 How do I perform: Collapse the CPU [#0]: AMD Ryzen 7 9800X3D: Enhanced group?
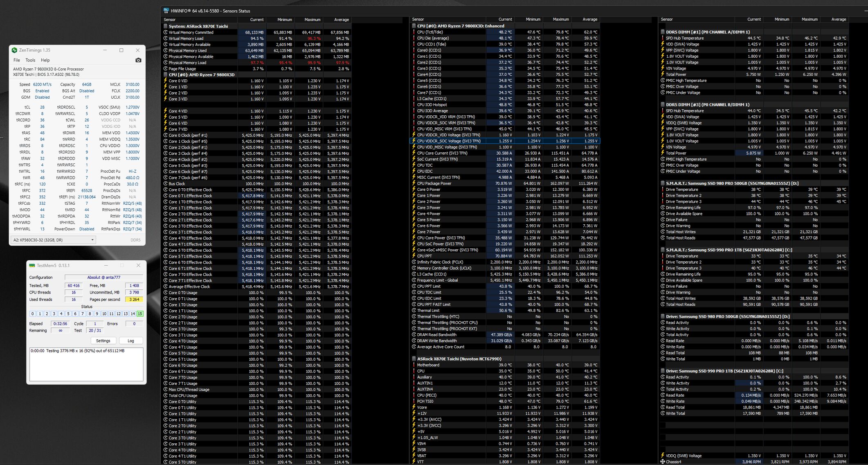pos(414,26)
